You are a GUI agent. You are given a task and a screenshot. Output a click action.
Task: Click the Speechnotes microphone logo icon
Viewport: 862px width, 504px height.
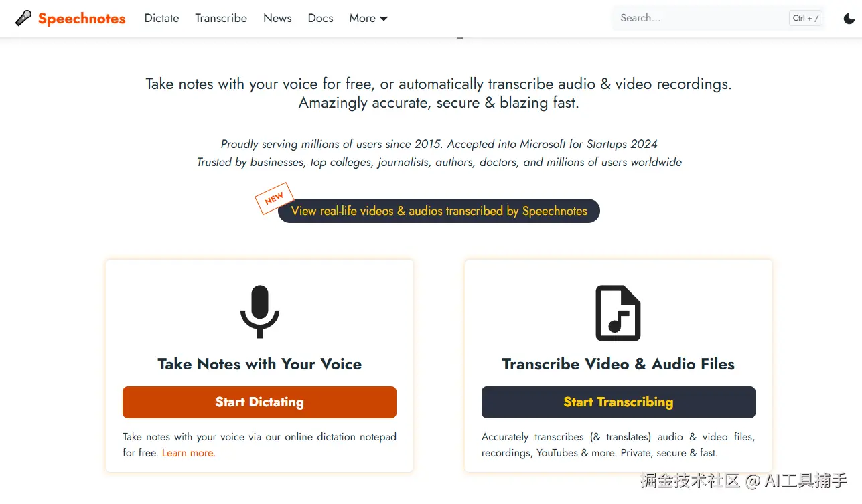23,18
